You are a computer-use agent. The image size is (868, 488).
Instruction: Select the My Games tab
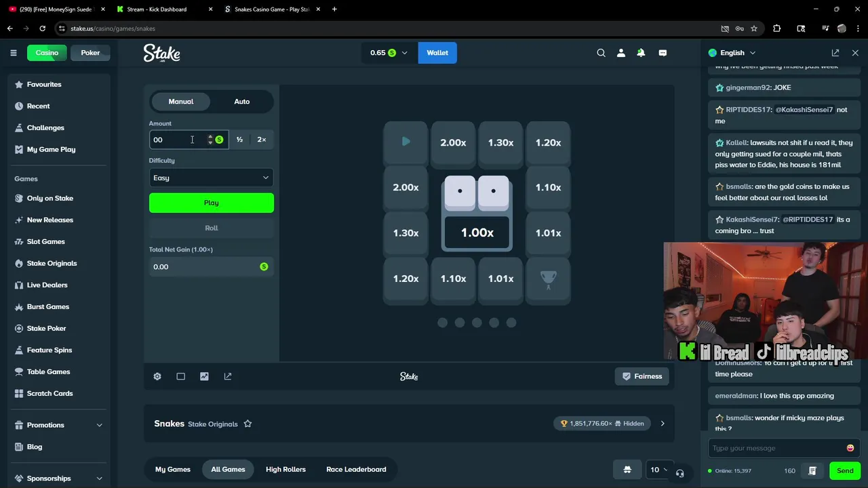tap(173, 469)
